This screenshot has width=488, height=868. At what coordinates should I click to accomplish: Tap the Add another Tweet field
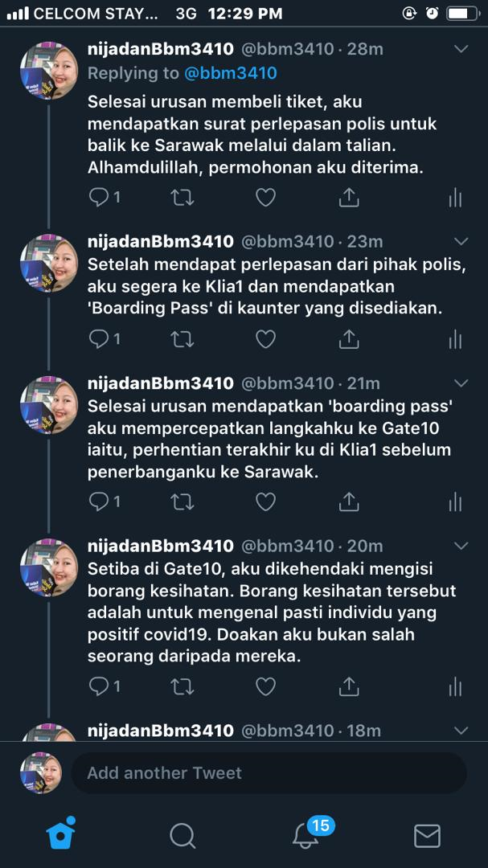click(269, 773)
